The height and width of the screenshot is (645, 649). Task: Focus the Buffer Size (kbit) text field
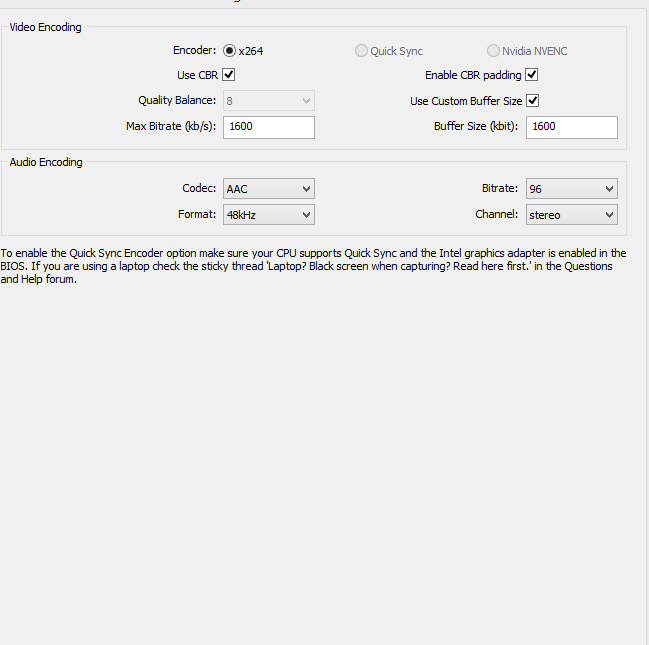tap(572, 127)
